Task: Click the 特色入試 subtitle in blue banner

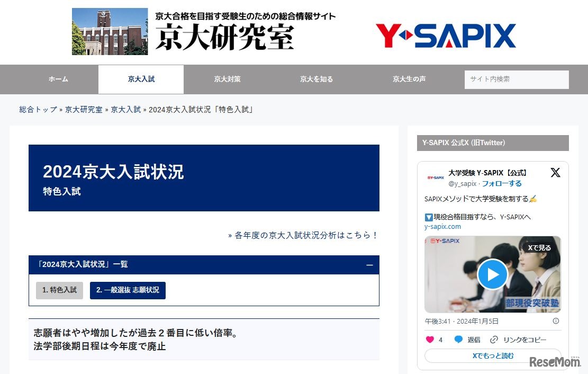Action: pos(62,192)
